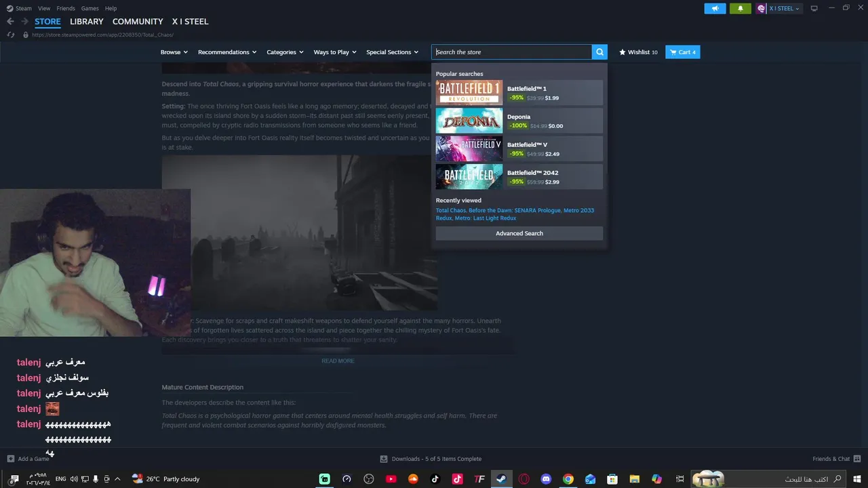This screenshot has height=488, width=868.
Task: Open the Downloads status icon
Action: 384,459
